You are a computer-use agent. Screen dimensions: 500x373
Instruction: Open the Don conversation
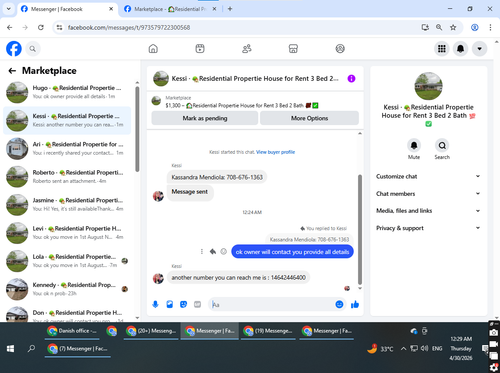point(67,314)
